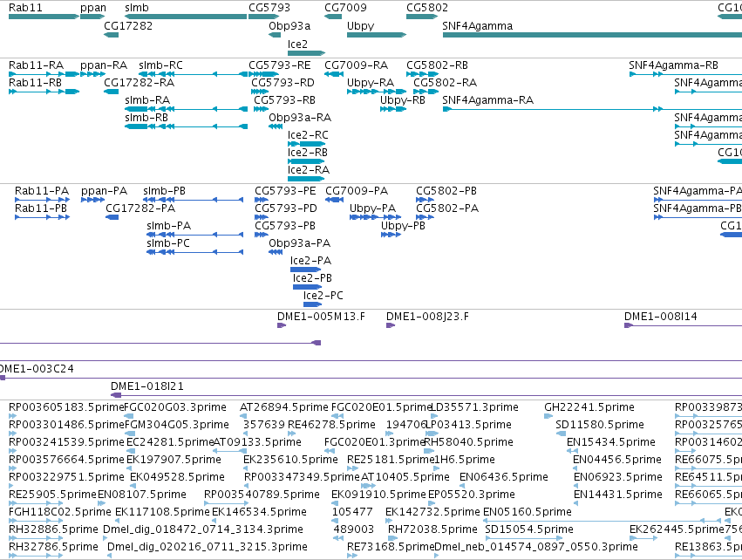Select transcript SNF4Agamma-RA
The image size is (742, 560).
point(488,100)
